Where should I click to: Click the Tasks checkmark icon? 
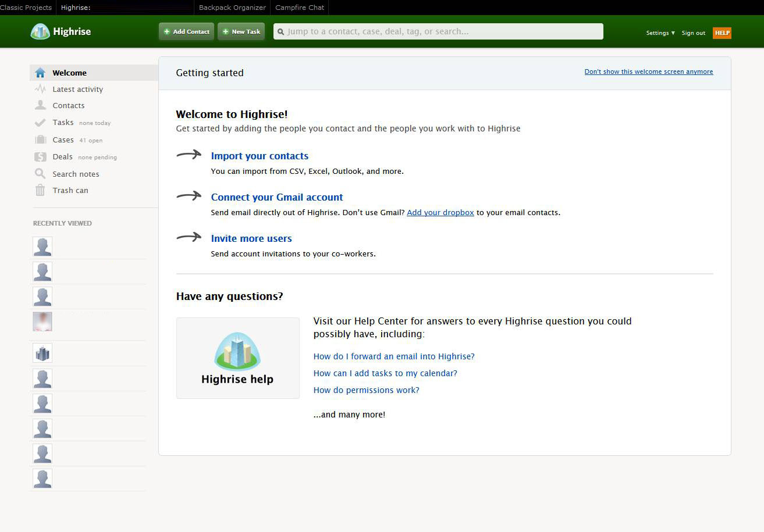40,123
